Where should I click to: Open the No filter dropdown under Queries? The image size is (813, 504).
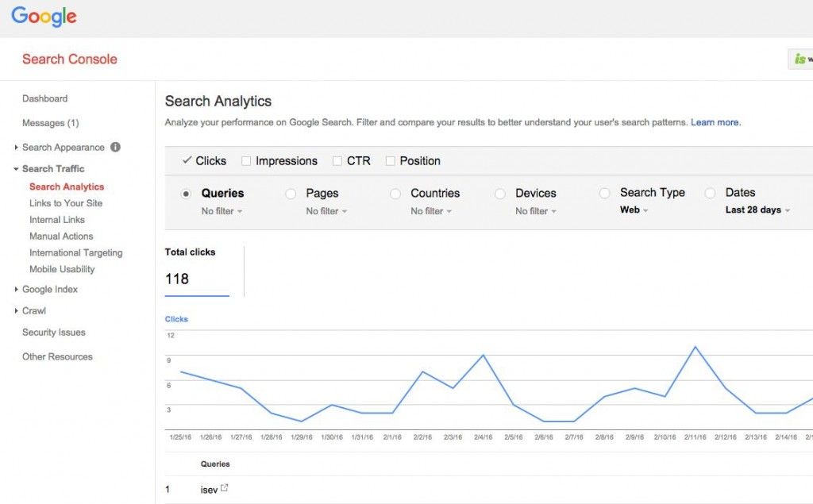pos(222,211)
